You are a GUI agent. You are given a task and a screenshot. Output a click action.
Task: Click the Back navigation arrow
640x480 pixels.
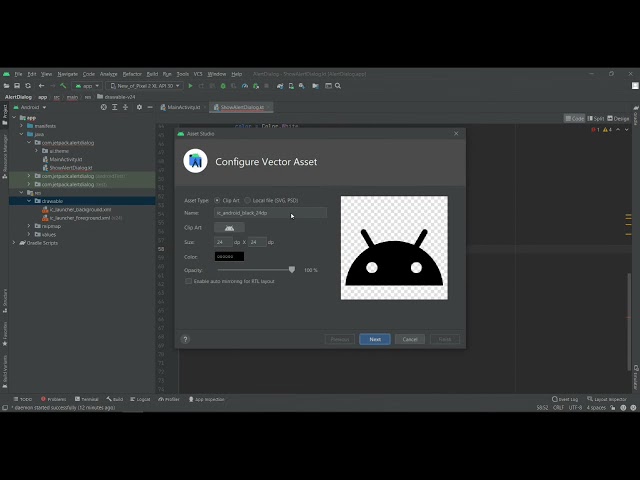tap(41, 86)
